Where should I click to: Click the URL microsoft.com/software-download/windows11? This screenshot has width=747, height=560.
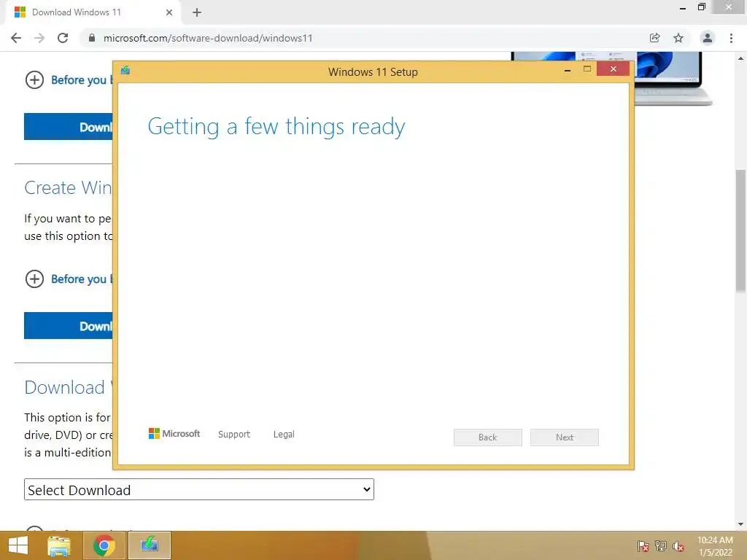click(x=208, y=38)
